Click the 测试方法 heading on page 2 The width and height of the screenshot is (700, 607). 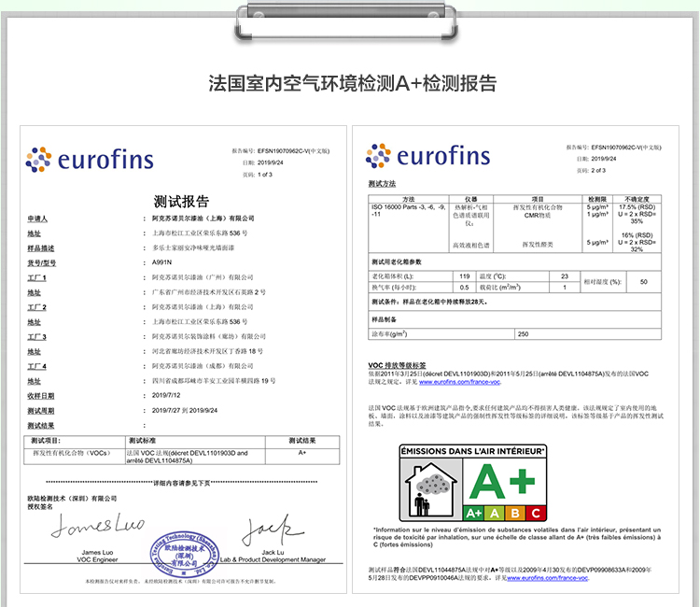click(383, 183)
